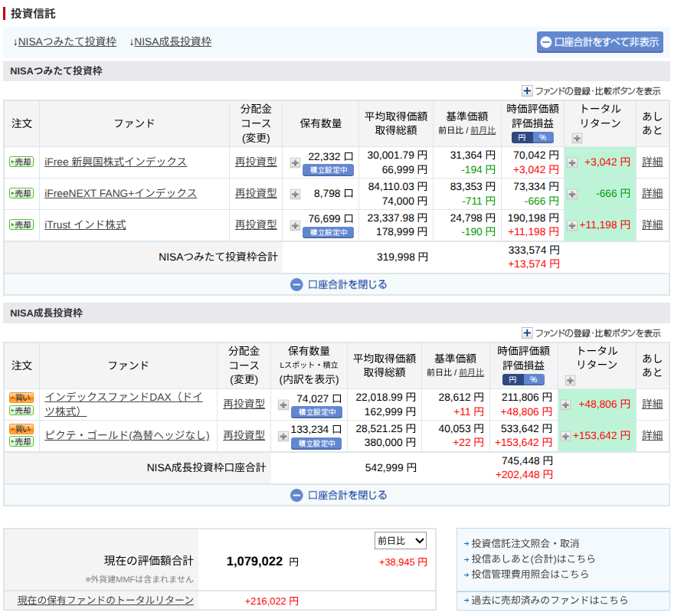Open インデックスファンドDAX（ドイツ株式） fund page
The width and height of the screenshot is (684, 616).
[x=123, y=404]
